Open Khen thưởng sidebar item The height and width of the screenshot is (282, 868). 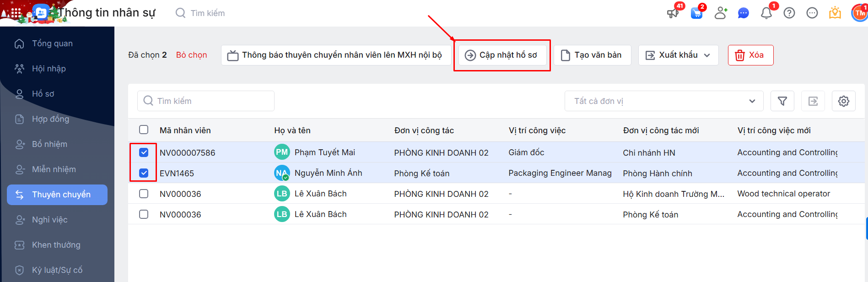click(56, 245)
